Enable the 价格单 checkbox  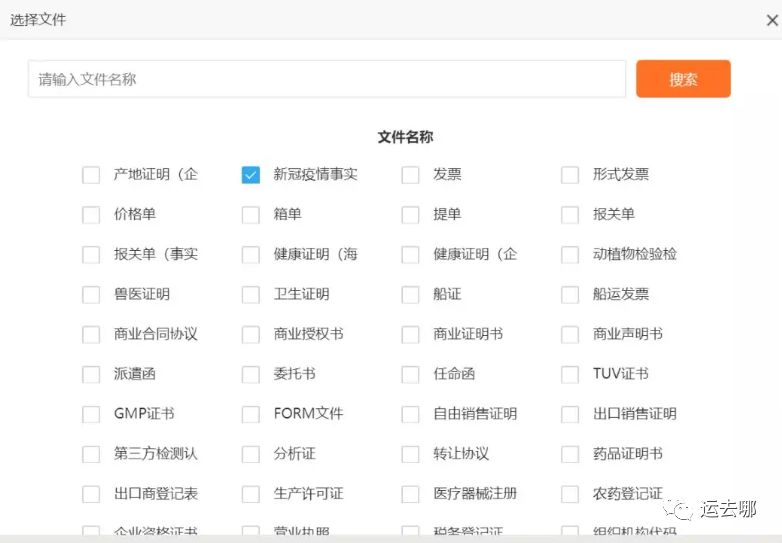pyautogui.click(x=91, y=215)
